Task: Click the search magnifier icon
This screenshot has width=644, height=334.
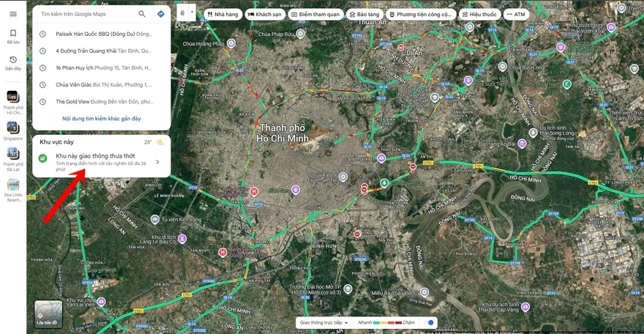Action: [142, 14]
